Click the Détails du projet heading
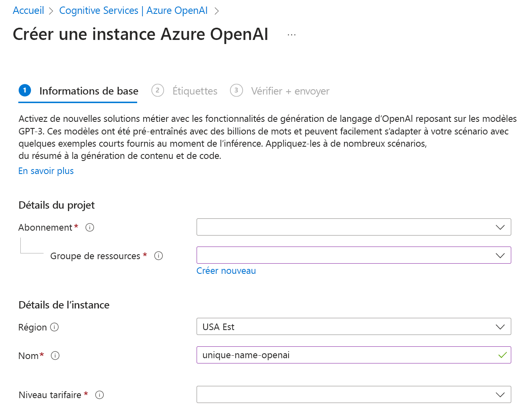The width and height of the screenshot is (532, 414). tap(57, 205)
